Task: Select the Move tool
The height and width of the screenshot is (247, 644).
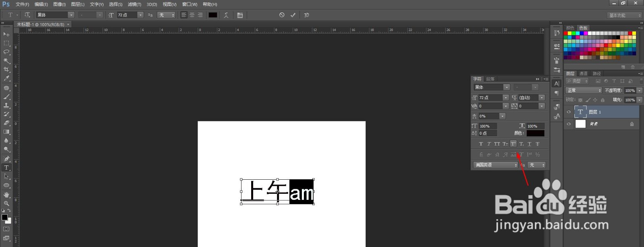Action: 6,34
